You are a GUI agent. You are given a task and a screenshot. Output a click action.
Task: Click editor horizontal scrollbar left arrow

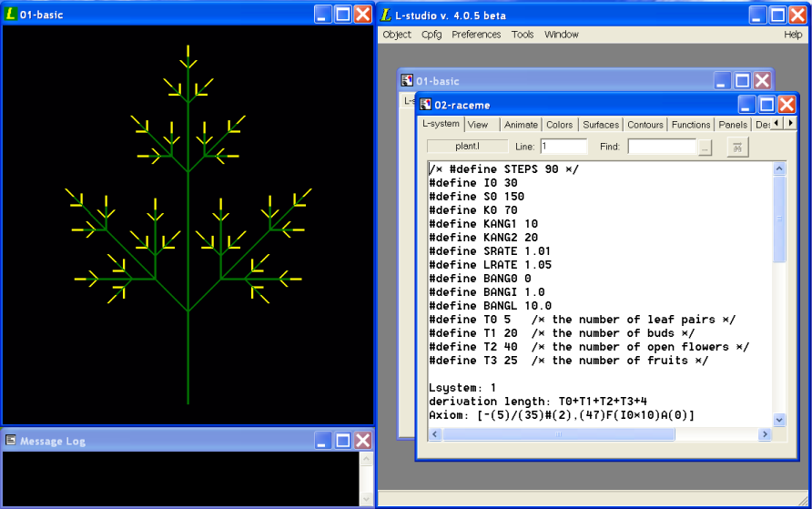coord(435,434)
